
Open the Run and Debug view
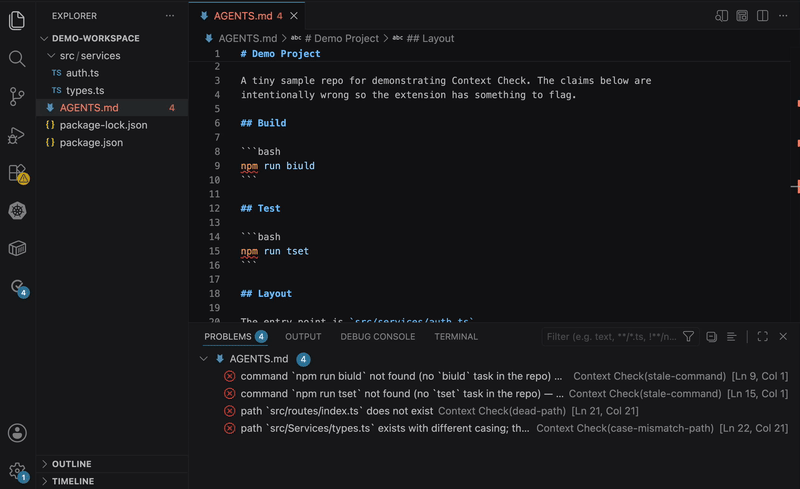click(x=17, y=135)
